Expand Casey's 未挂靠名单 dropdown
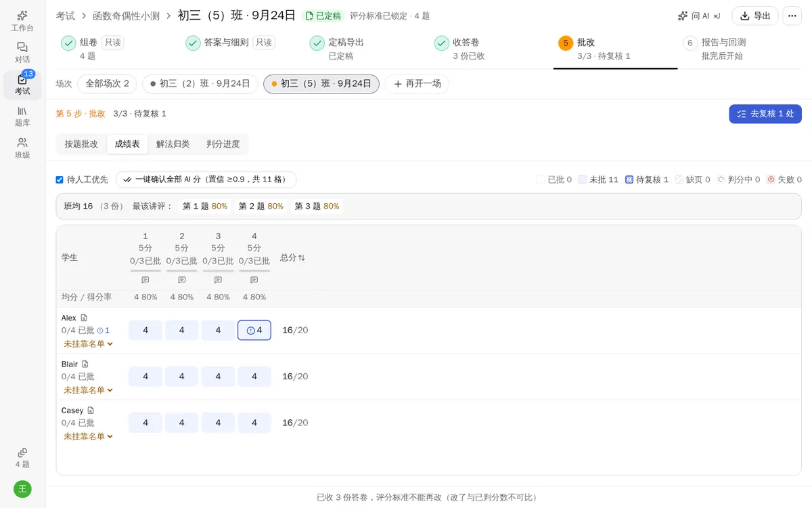Image resolution: width=812 pixels, height=508 pixels. pos(89,436)
